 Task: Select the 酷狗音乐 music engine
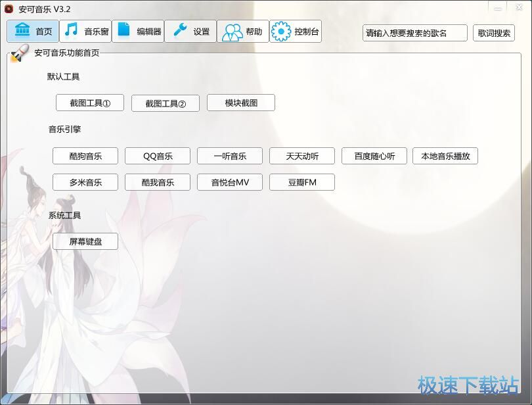tap(85, 156)
